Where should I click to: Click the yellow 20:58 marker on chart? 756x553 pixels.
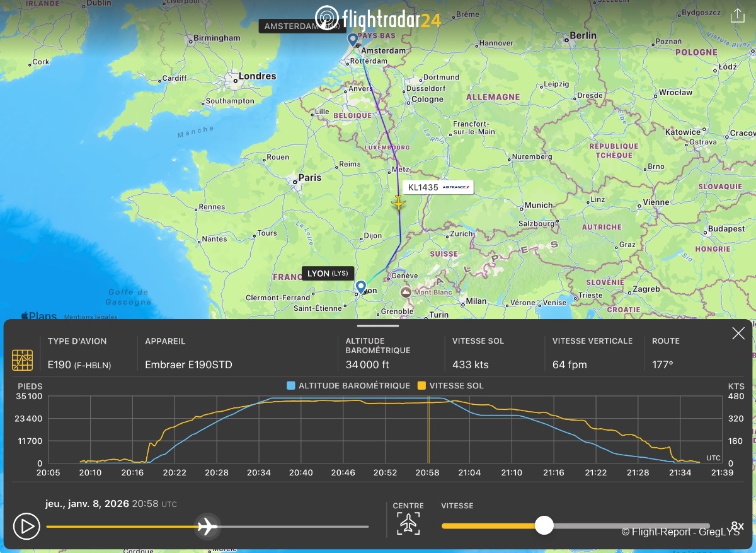point(428,430)
